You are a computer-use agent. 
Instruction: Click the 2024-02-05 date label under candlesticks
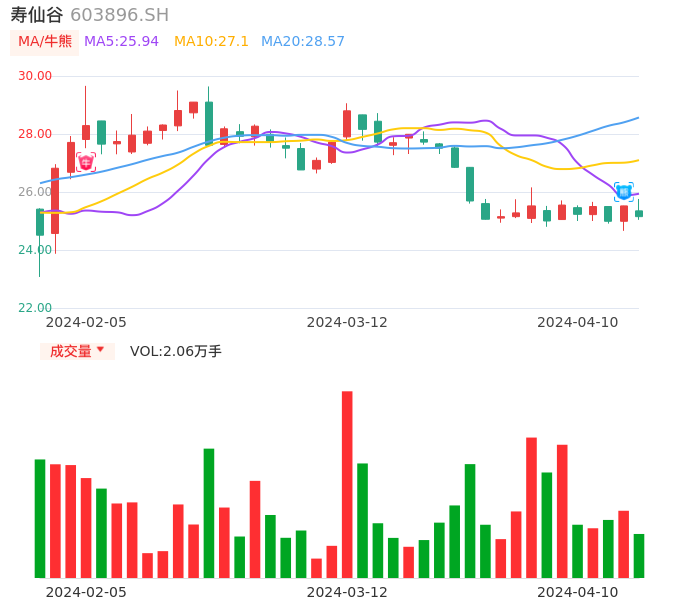click(86, 322)
